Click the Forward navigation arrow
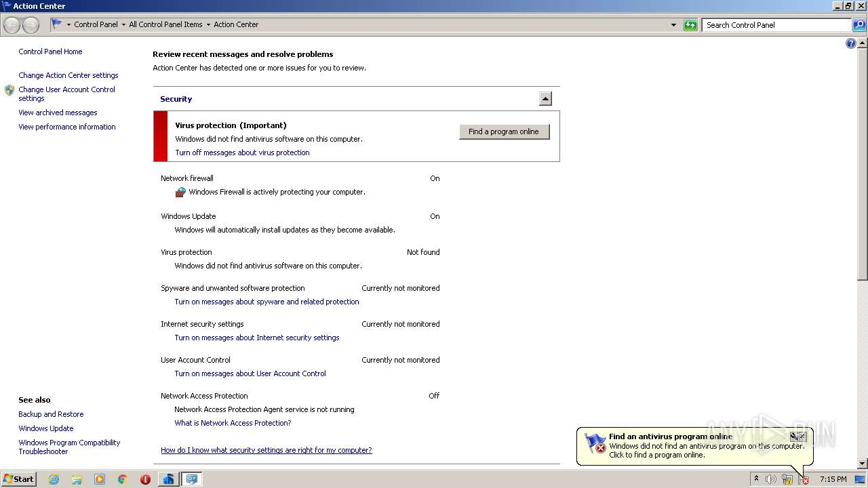Screen dimensions: 868x488 tap(31, 25)
